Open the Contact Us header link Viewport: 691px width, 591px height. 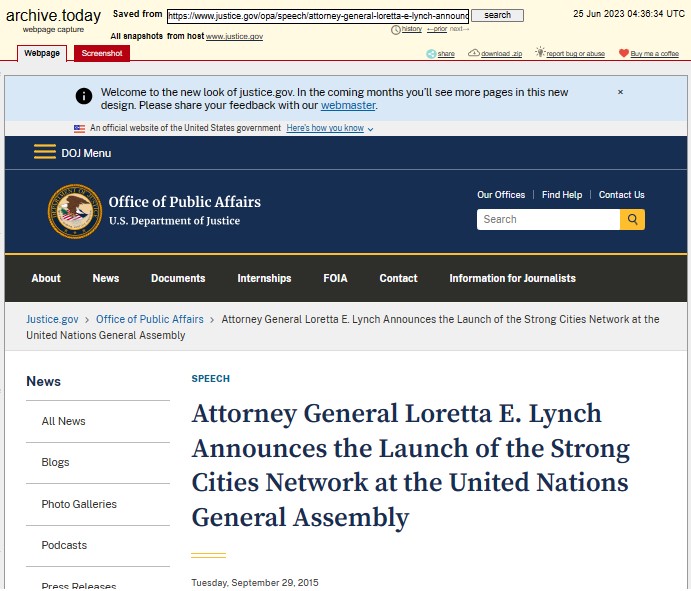(x=621, y=195)
